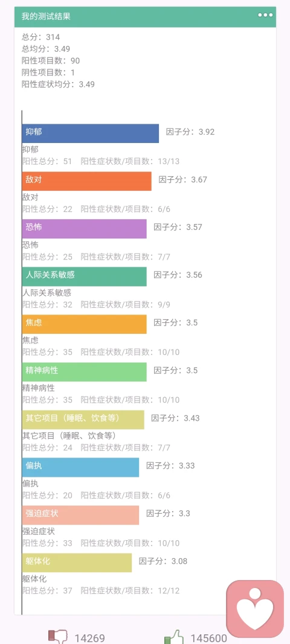Viewport: 290px width, 644px height.
Task: Click the dislike count 14269
Action: tap(89, 638)
